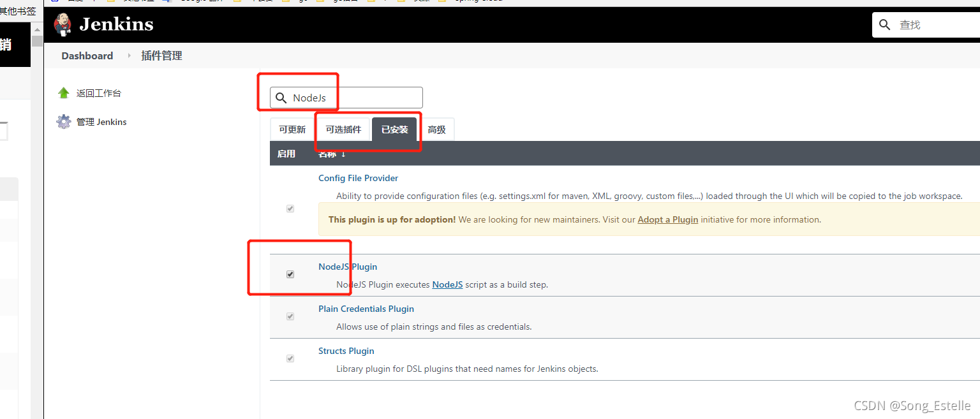Viewport: 980px width, 419px height.
Task: Click the text 'Allows use of plain strings and files as credentials.'
Action: point(434,327)
